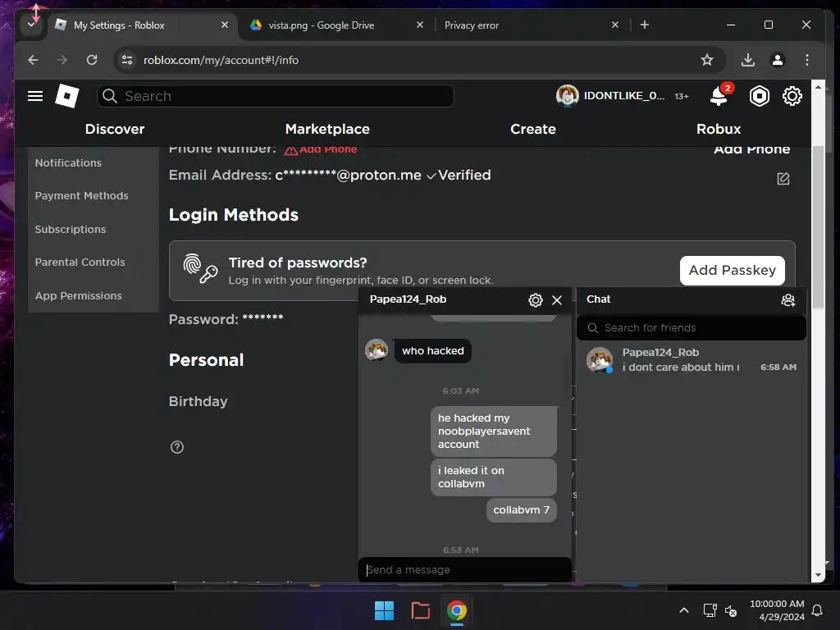Click the create chat group icon
The width and height of the screenshot is (840, 630).
[788, 300]
